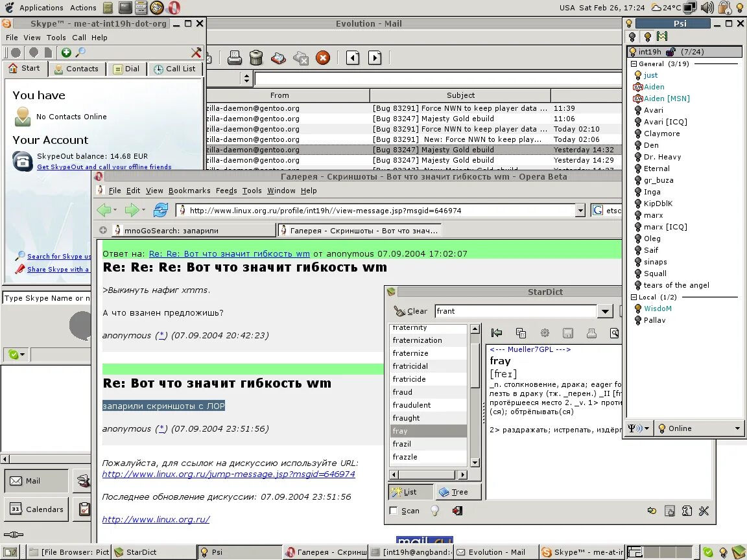Image resolution: width=747 pixels, height=560 pixels.
Task: Open the Psi Online status dropdown
Action: tap(698, 428)
